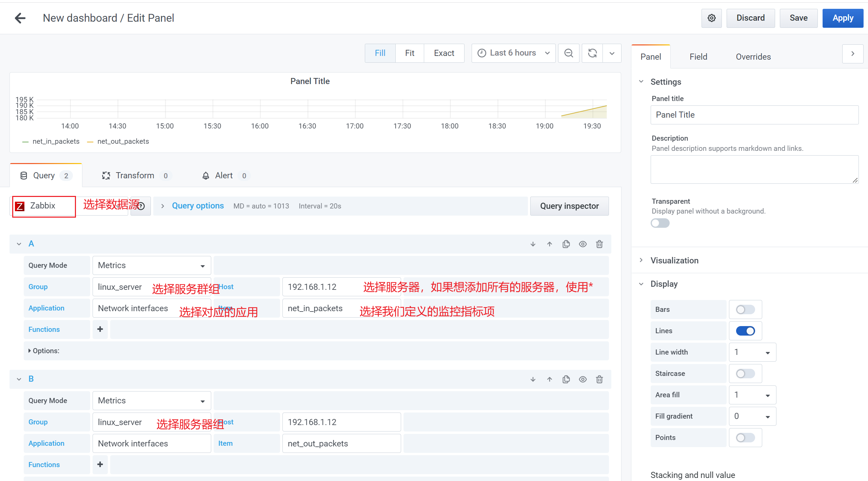Disable the Lines display toggle

click(x=745, y=331)
